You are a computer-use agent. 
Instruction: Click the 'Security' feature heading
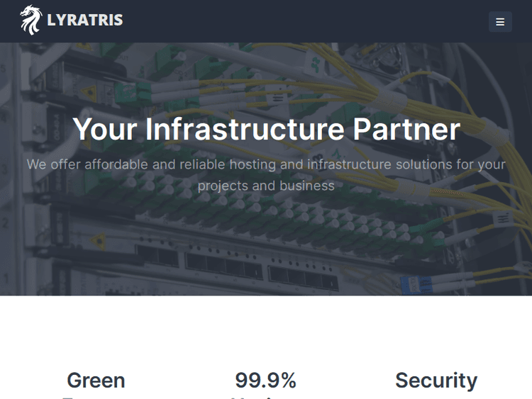coord(436,381)
